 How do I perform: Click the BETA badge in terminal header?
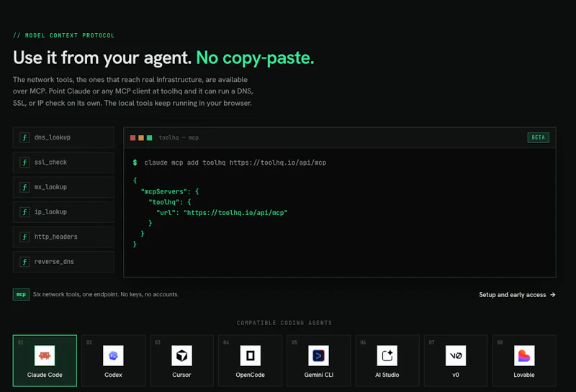point(538,137)
